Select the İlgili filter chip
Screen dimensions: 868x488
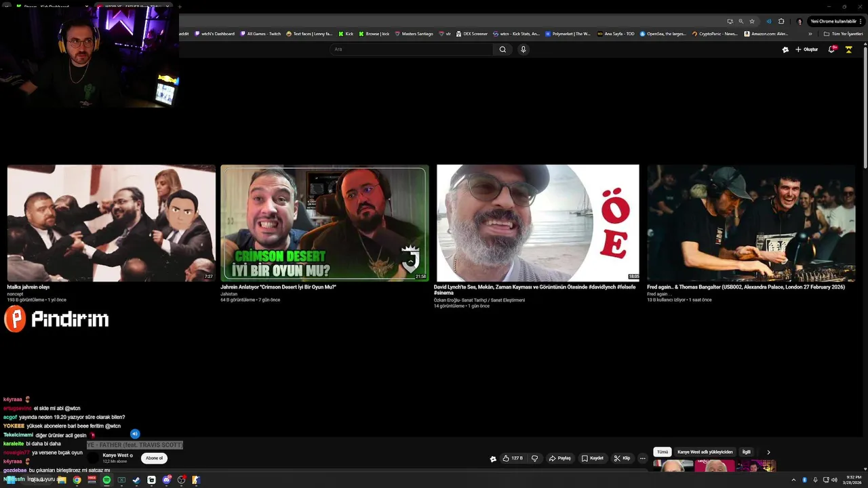(x=747, y=452)
